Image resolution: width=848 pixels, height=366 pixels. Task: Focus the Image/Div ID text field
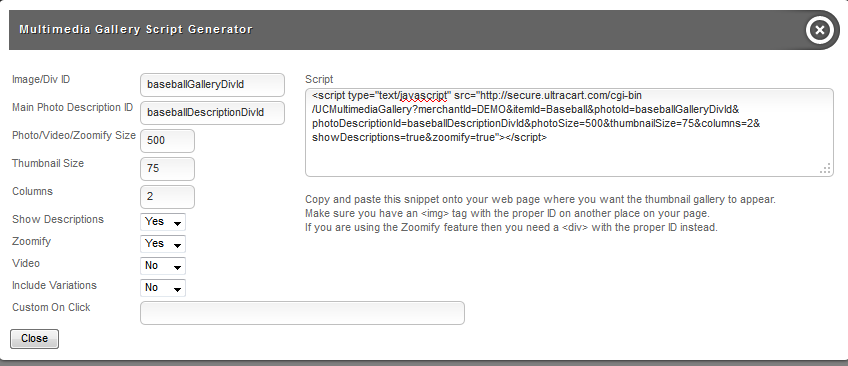pyautogui.click(x=212, y=85)
